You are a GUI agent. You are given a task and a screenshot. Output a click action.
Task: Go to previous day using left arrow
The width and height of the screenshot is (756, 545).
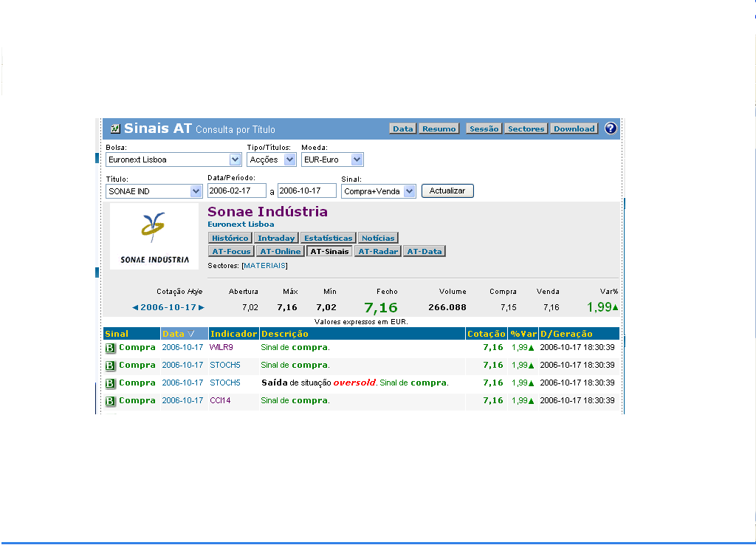point(135,307)
